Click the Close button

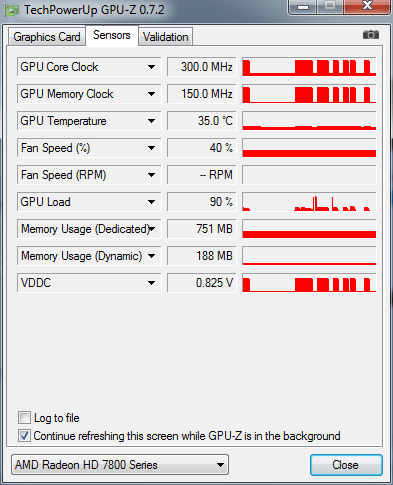tap(346, 465)
